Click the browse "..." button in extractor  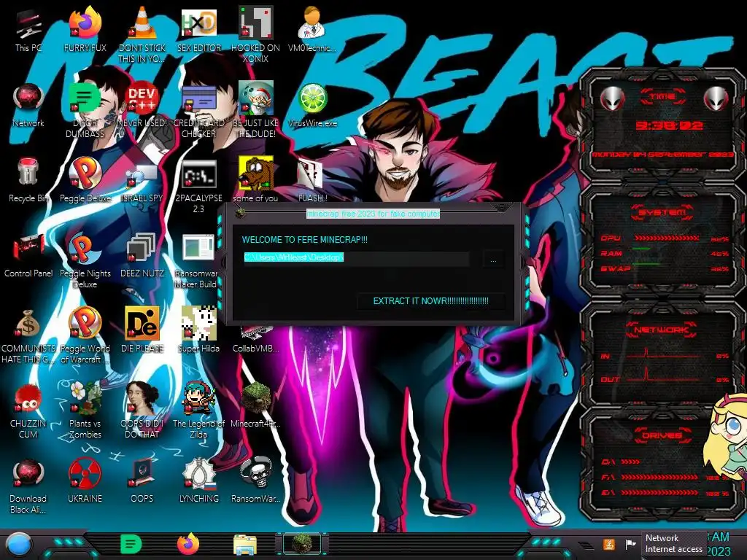(494, 260)
